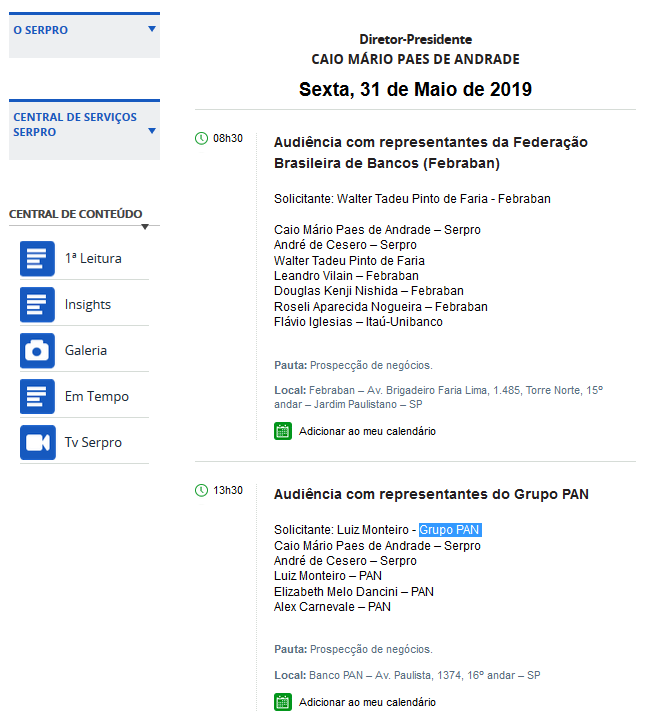661x720 pixels.
Task: Click the calendar icon under the Grupo PAN meeting
Action: (282, 702)
